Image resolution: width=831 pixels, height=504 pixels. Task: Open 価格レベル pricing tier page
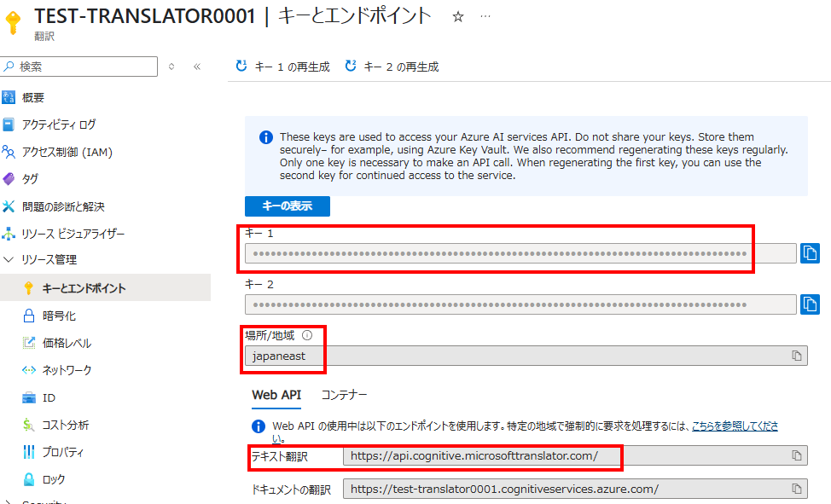[67, 343]
